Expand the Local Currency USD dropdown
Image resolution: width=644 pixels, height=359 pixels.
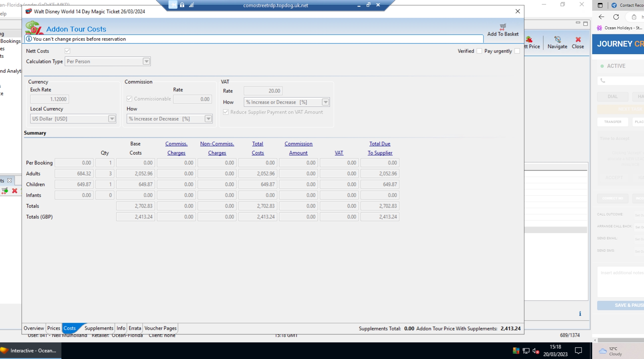coord(112,119)
